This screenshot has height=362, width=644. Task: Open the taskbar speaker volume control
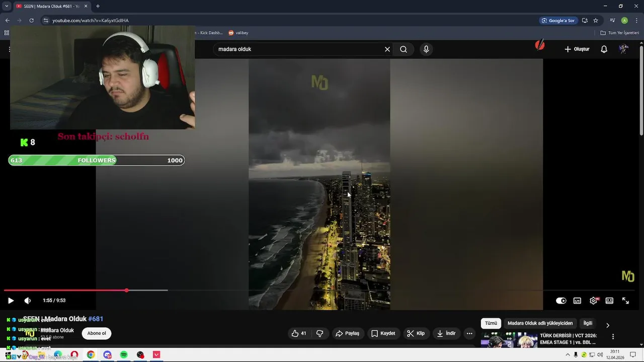tap(600, 355)
